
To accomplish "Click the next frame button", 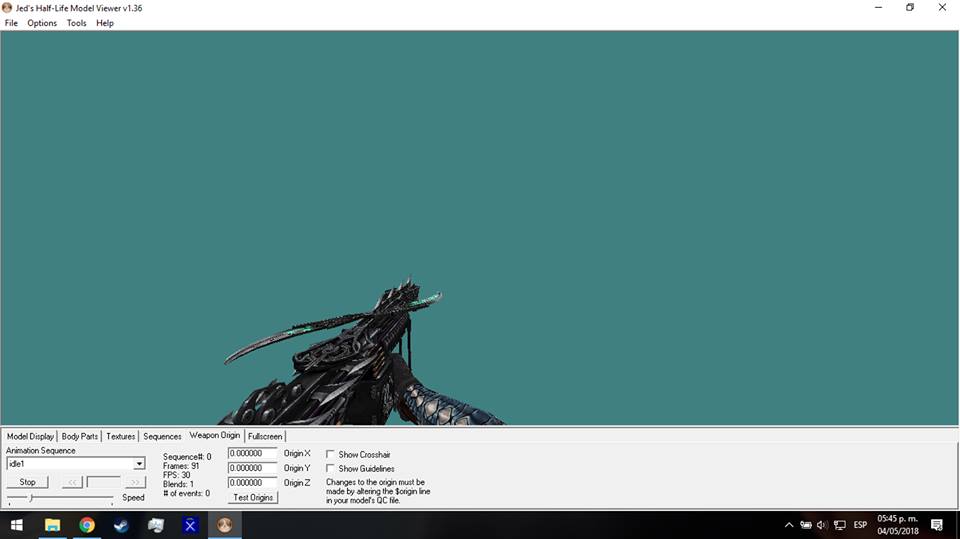I will coord(135,482).
